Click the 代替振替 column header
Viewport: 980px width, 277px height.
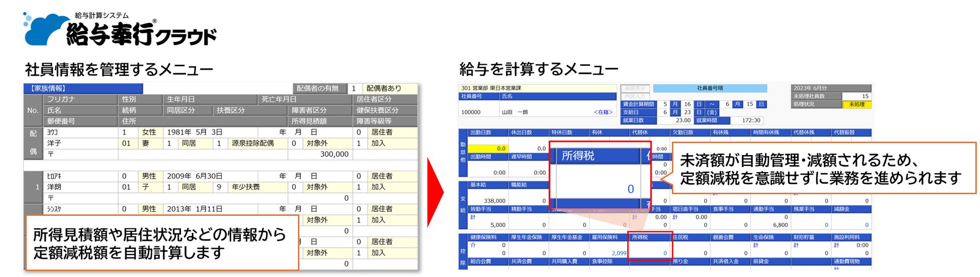tap(851, 132)
